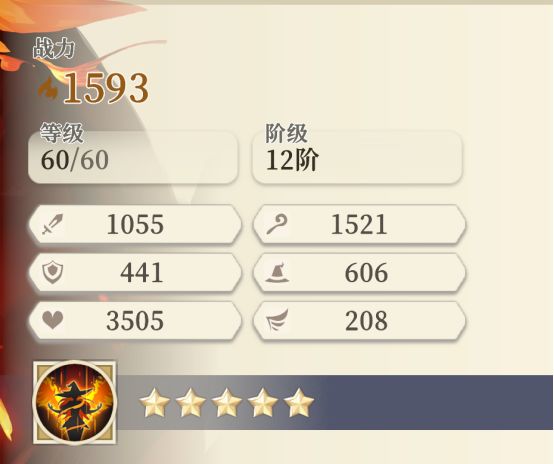The image size is (554, 464).
Task: Click the sword physical attack icon
Action: [52, 224]
